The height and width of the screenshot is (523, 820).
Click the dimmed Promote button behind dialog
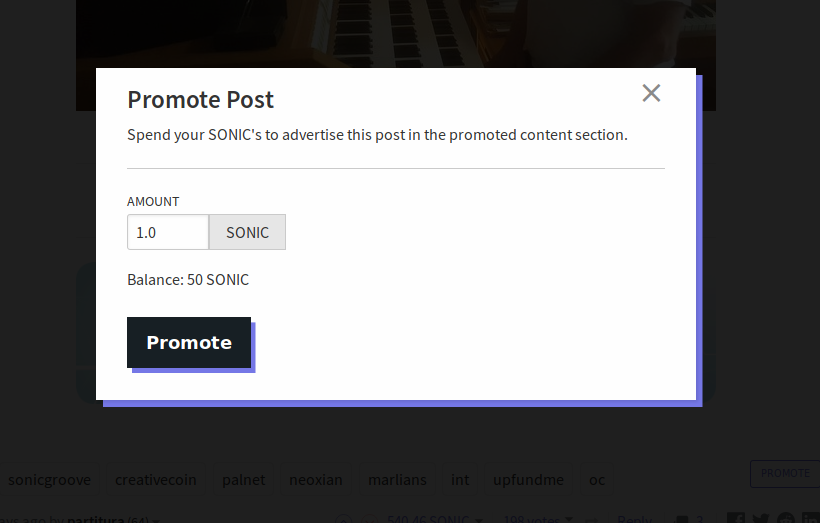[785, 473]
